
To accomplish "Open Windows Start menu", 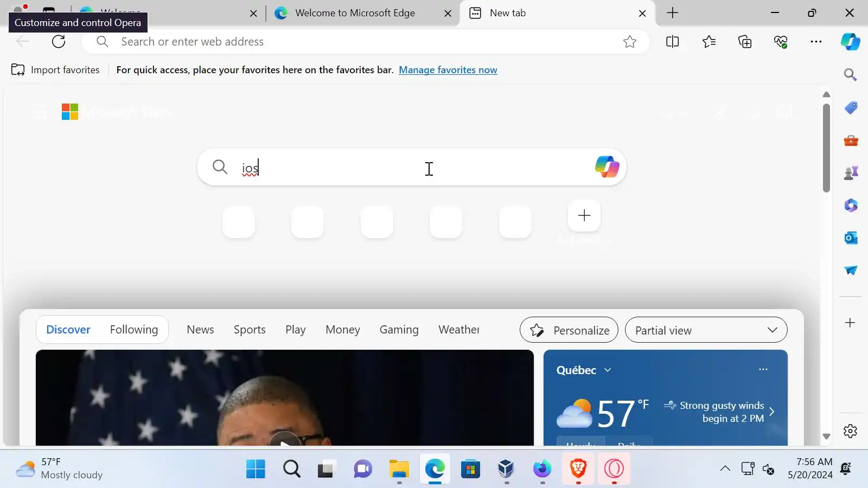I will (256, 469).
